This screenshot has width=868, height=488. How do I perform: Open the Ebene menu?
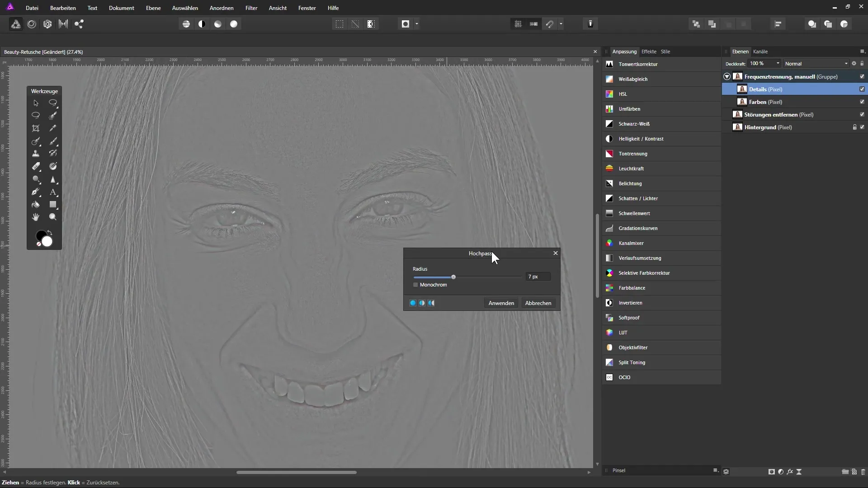coord(153,8)
